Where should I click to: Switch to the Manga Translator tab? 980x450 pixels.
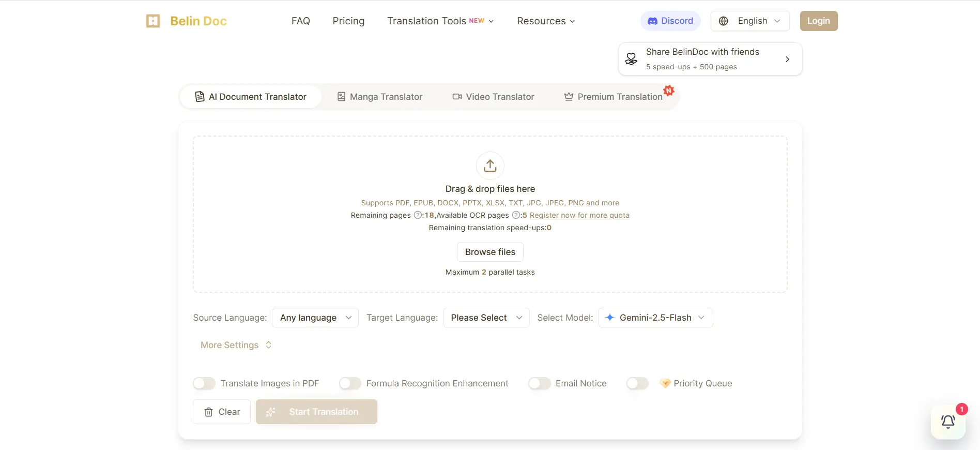tap(380, 97)
